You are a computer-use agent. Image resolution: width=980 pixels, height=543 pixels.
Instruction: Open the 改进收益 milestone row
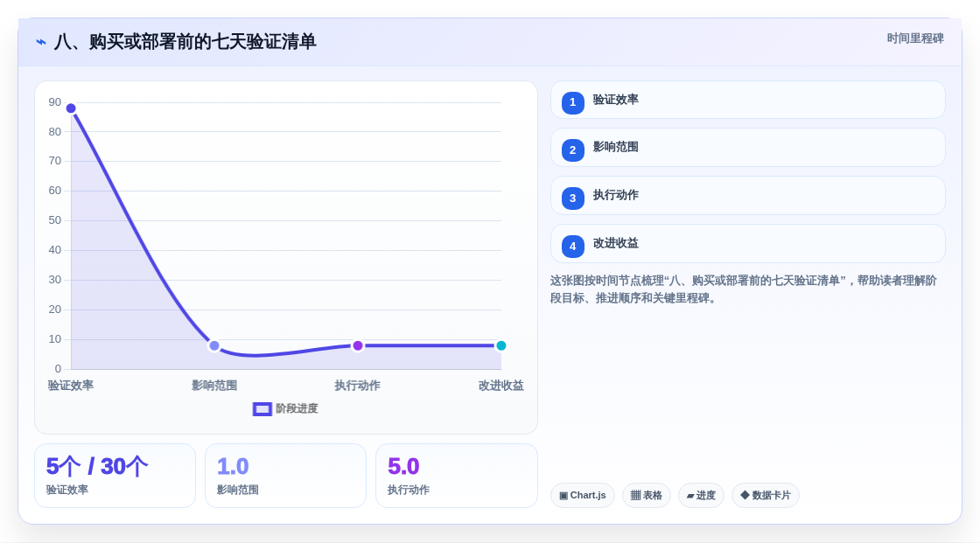pyautogui.click(x=747, y=244)
